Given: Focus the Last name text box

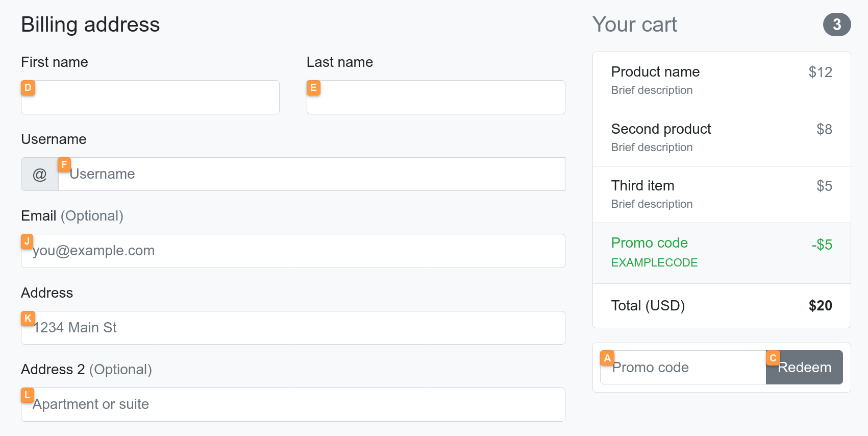Looking at the screenshot, I should click(436, 97).
